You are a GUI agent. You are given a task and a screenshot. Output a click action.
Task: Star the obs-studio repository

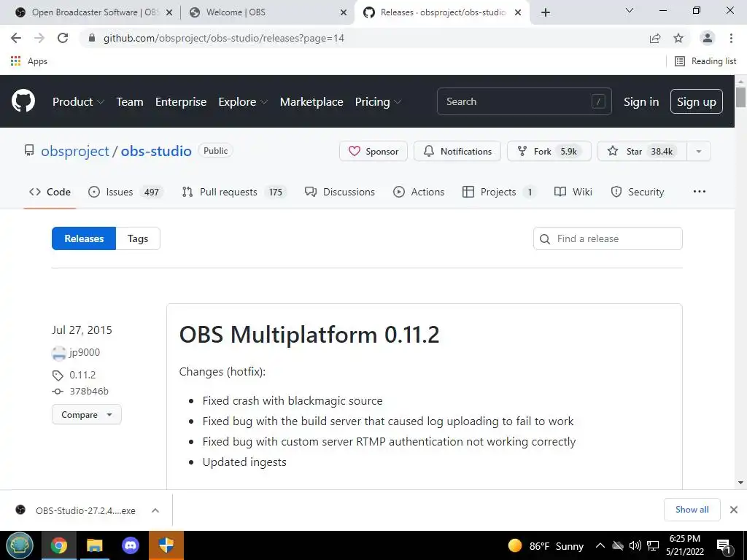coord(641,151)
